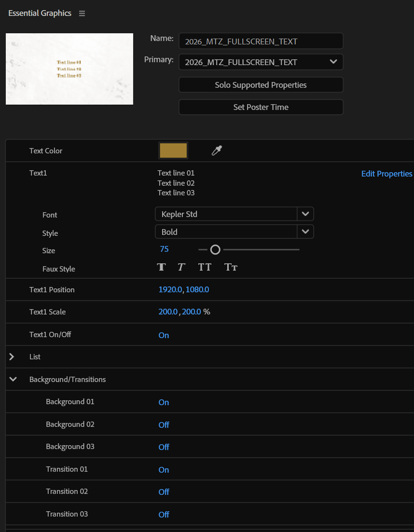Toggle Faux Italic style icon
Screen dimensions: 414x532
(x=181, y=267)
